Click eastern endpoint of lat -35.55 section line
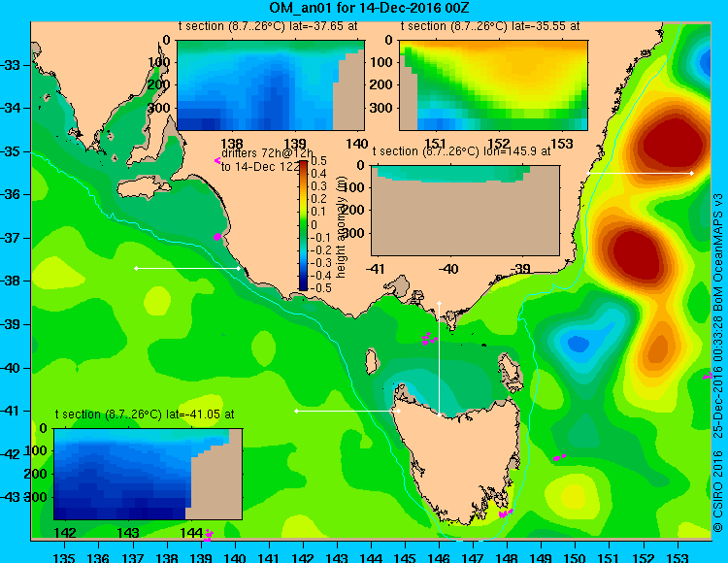This screenshot has height=563, width=728. pyautogui.click(x=692, y=173)
